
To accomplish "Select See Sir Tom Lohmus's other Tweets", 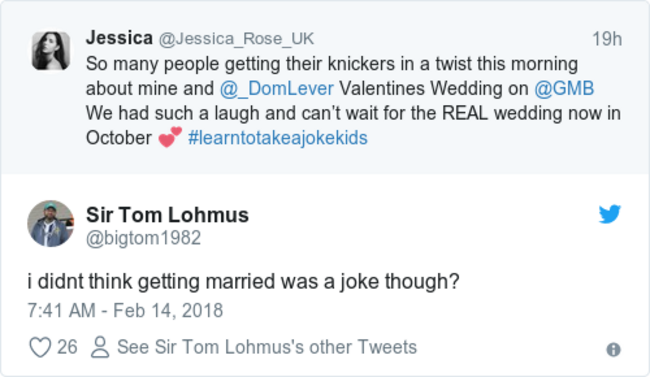I will coord(267,347).
